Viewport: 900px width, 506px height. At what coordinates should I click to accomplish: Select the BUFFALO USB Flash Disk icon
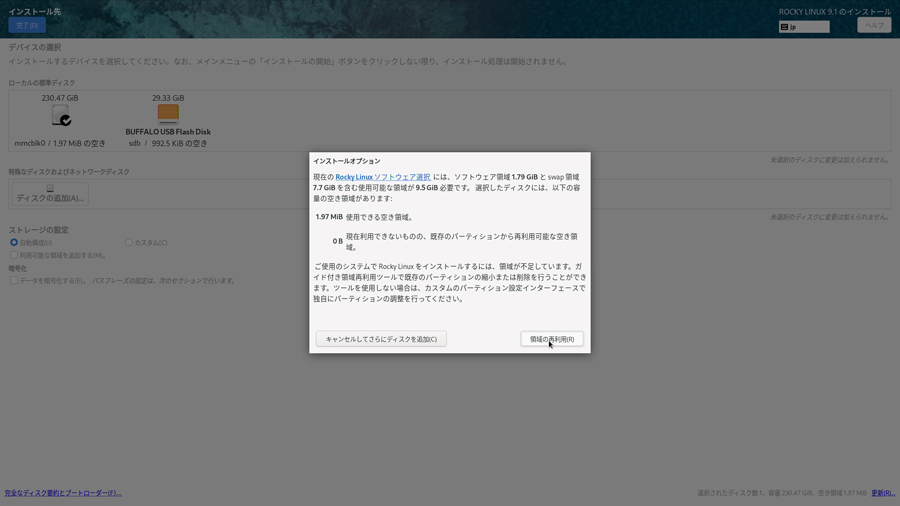[168, 114]
